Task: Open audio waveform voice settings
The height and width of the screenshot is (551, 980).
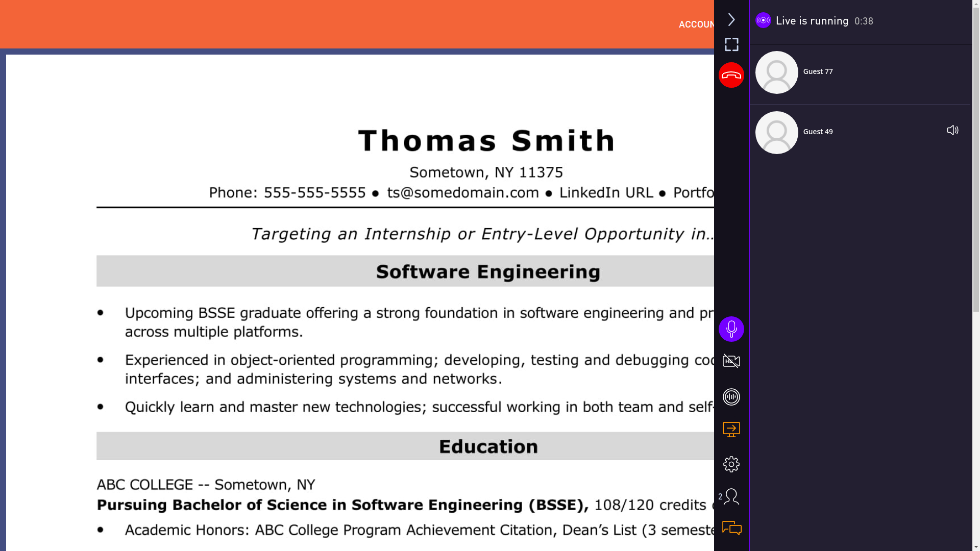Action: [x=731, y=397]
